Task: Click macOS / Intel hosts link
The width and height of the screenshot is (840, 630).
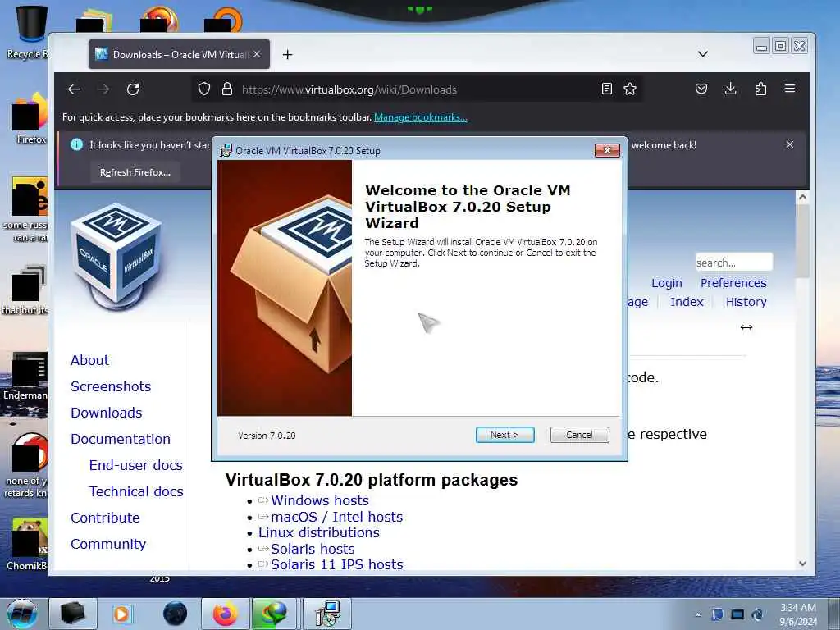Action: [x=336, y=517]
